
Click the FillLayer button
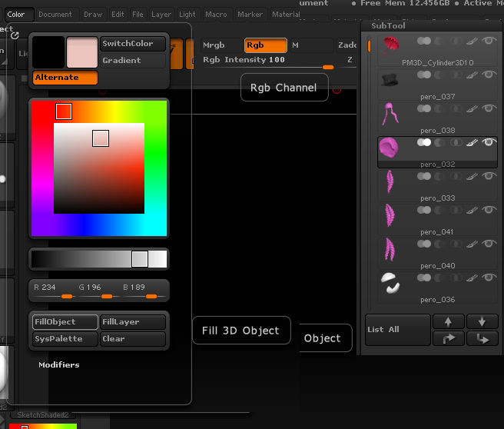point(133,322)
